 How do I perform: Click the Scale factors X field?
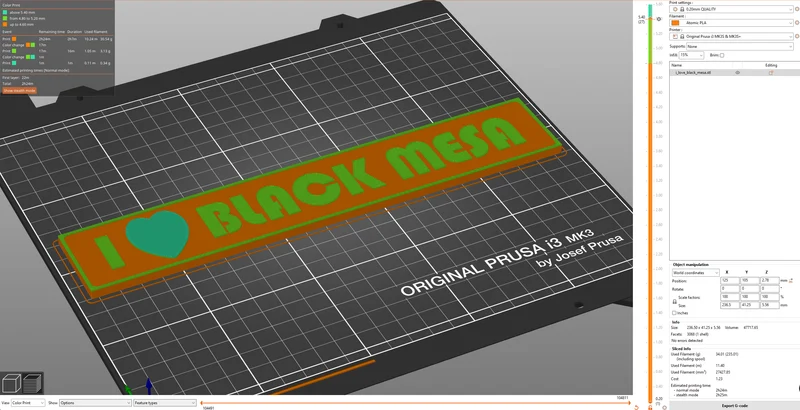pos(729,297)
